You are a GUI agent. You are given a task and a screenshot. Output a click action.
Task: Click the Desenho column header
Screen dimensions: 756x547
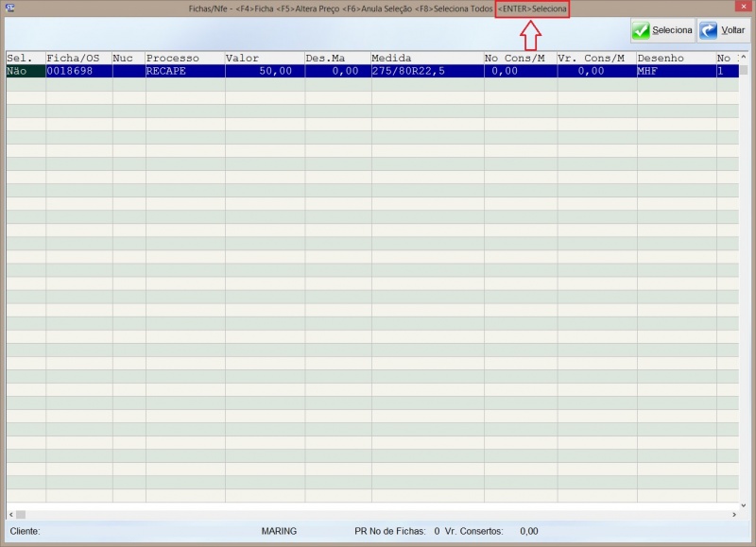[x=676, y=58]
